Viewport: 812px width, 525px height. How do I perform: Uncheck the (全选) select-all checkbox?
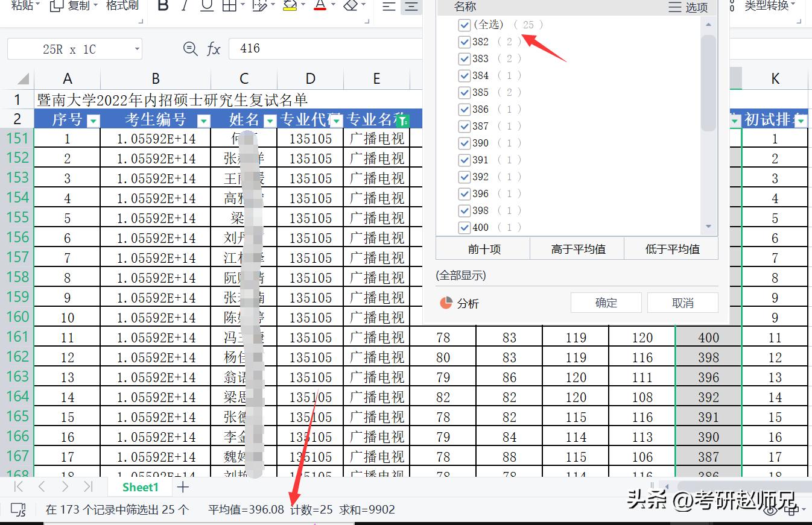(x=464, y=25)
